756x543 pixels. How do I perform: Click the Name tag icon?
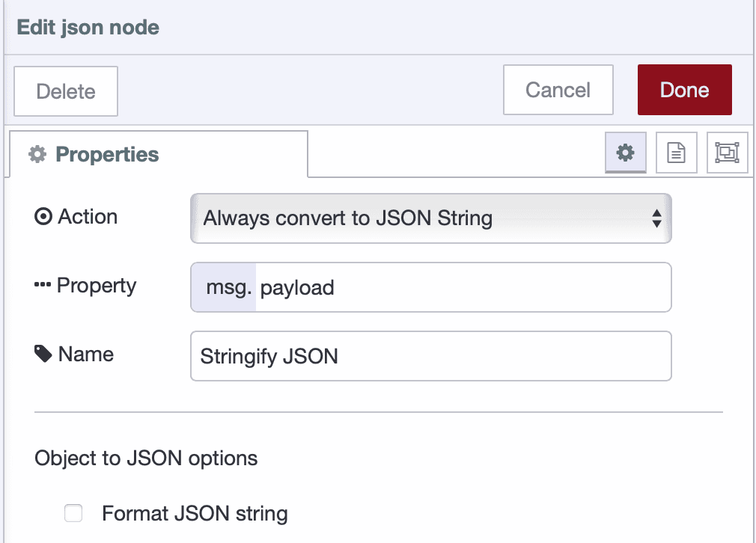coord(45,354)
